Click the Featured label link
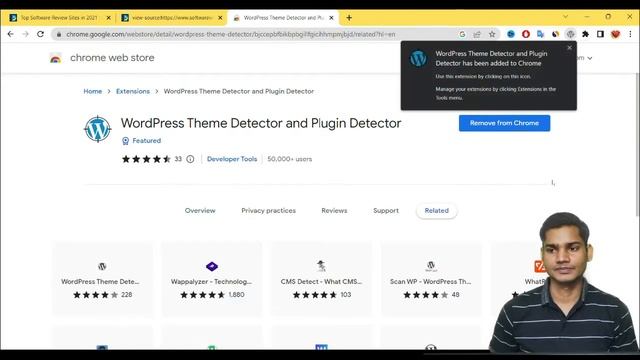Viewport: 640px width, 360px height. tap(147, 141)
